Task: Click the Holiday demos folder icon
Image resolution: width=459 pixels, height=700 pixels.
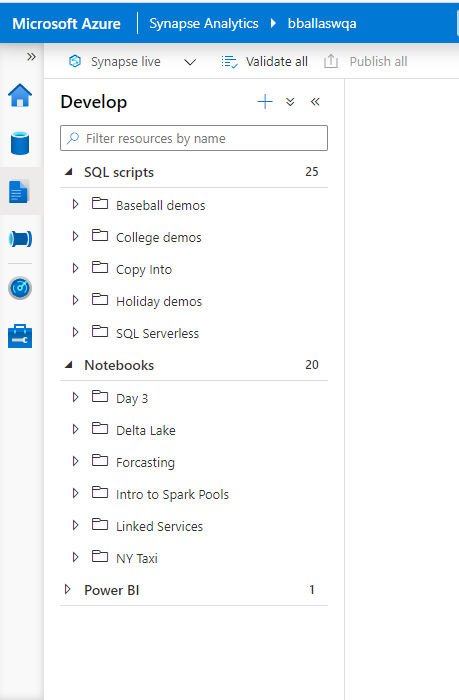Action: [100, 300]
